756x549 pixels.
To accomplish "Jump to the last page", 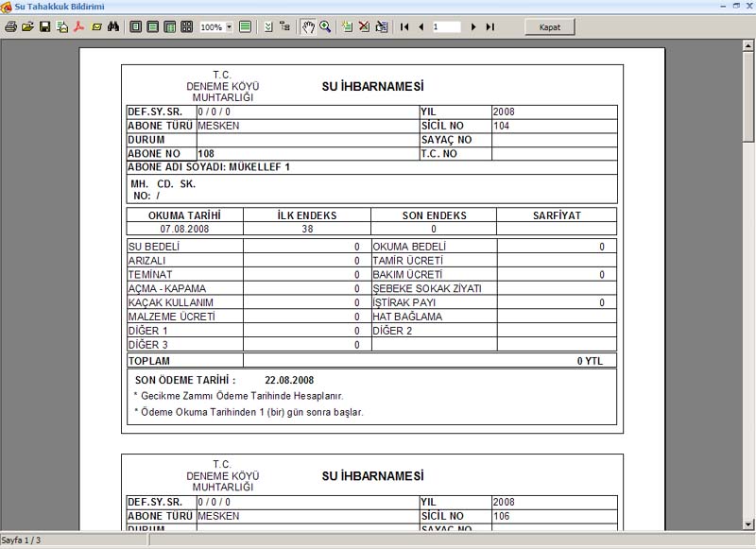I will point(490,27).
